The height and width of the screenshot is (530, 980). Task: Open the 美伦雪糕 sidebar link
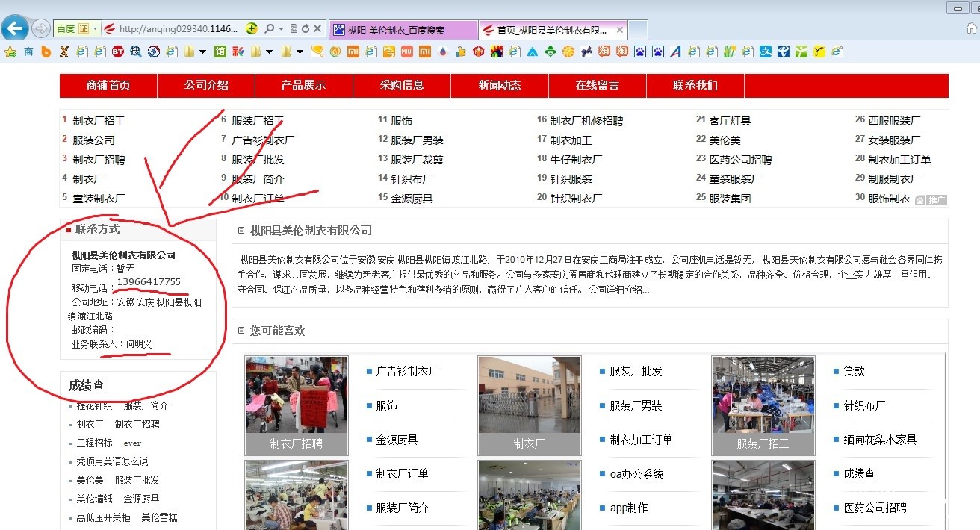(159, 517)
